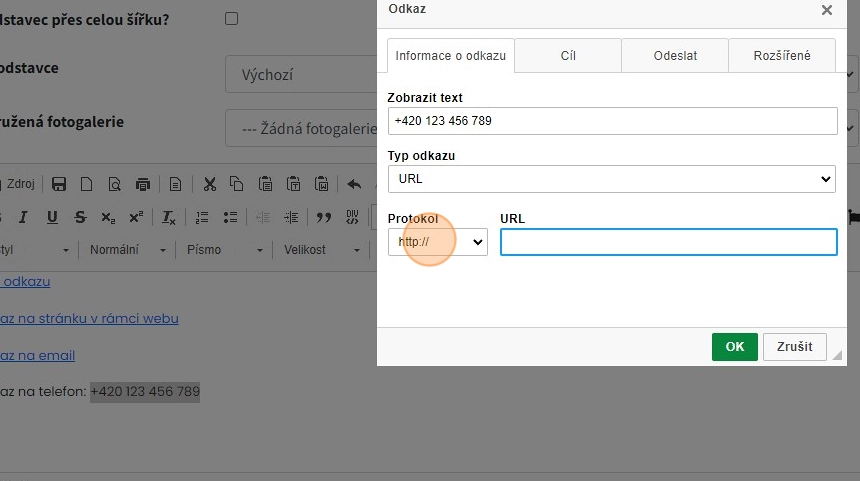Click the block quote icon
860x481 pixels.
pyautogui.click(x=323, y=217)
